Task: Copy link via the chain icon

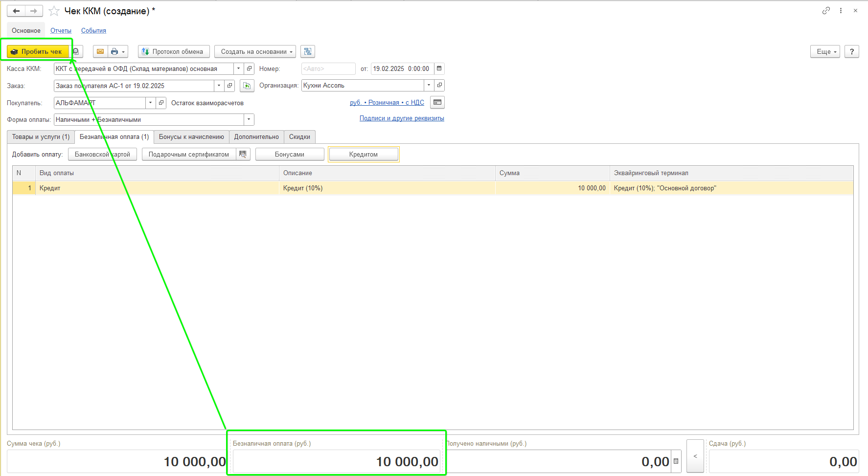Action: (x=826, y=11)
